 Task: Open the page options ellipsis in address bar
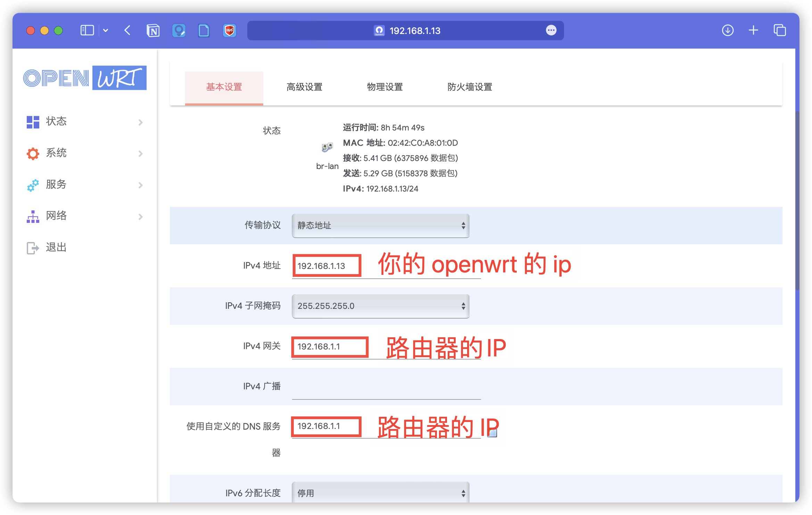click(x=551, y=31)
